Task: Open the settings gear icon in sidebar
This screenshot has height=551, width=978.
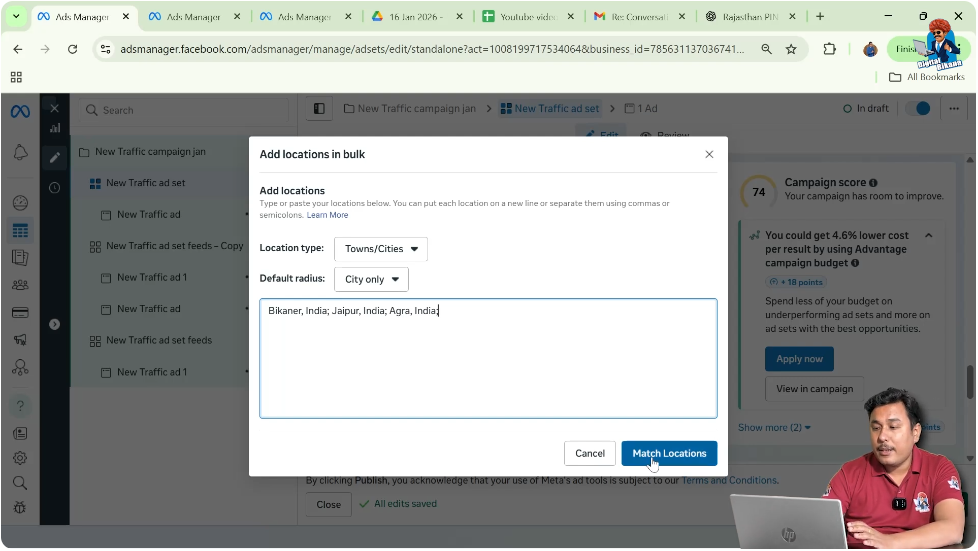Action: click(x=20, y=458)
